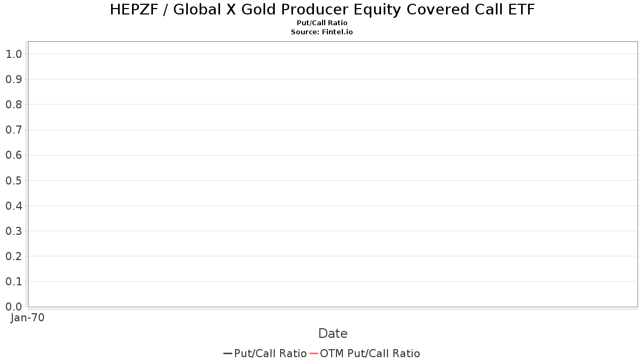
Task: Click the 0.7 y-axis label
Action: 13,130
